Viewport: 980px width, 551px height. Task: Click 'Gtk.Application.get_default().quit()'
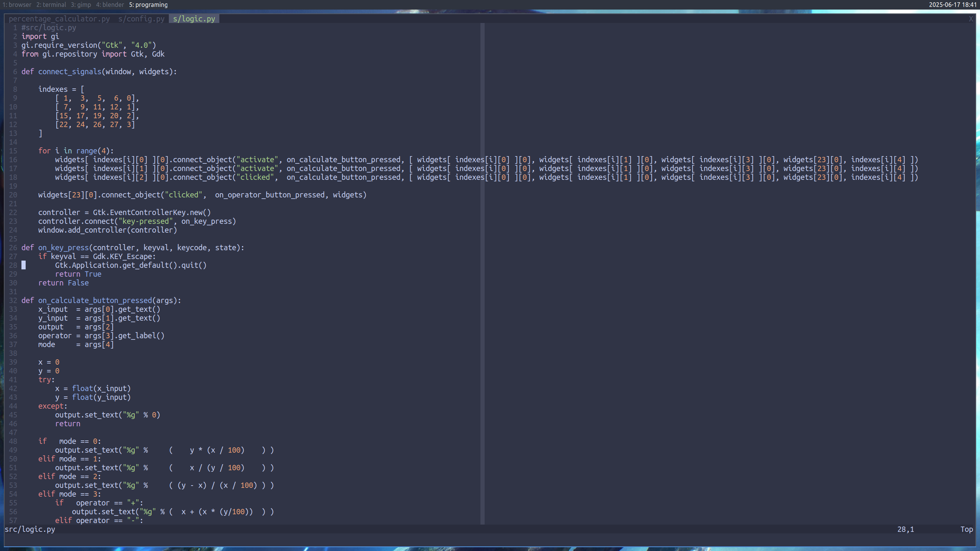pos(131,265)
